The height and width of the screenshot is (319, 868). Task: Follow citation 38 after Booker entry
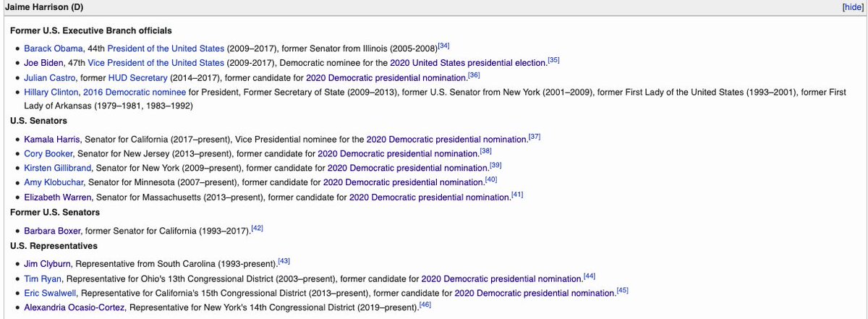pos(486,150)
